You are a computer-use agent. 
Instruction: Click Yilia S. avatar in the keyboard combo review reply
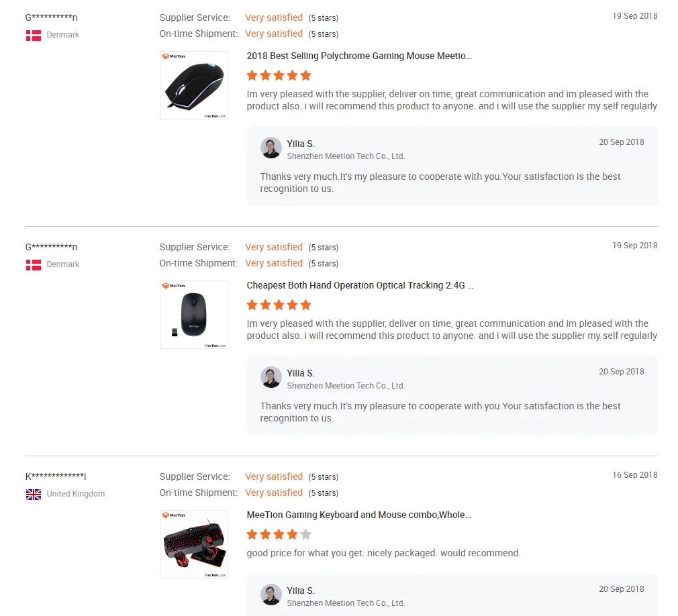(x=271, y=595)
